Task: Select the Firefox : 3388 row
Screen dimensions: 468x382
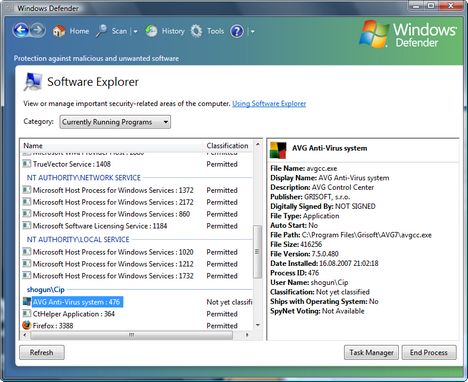Action: [137, 326]
